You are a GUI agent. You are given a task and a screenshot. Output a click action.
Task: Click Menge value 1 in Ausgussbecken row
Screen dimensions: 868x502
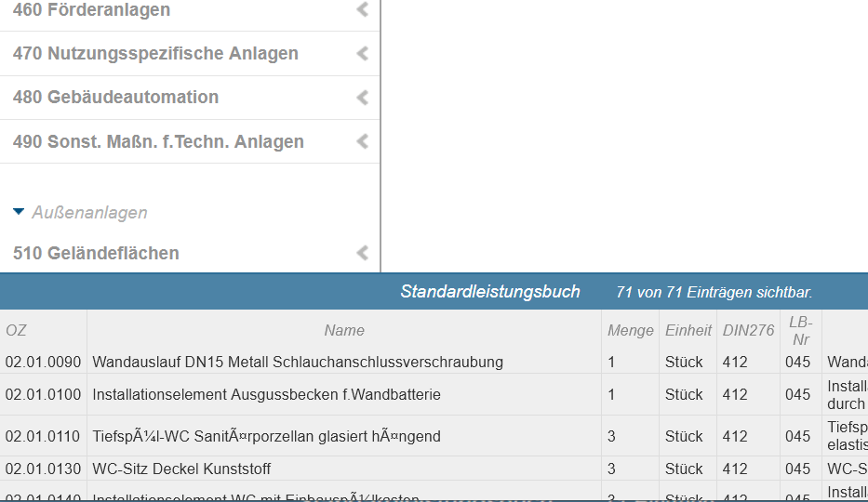click(x=611, y=395)
